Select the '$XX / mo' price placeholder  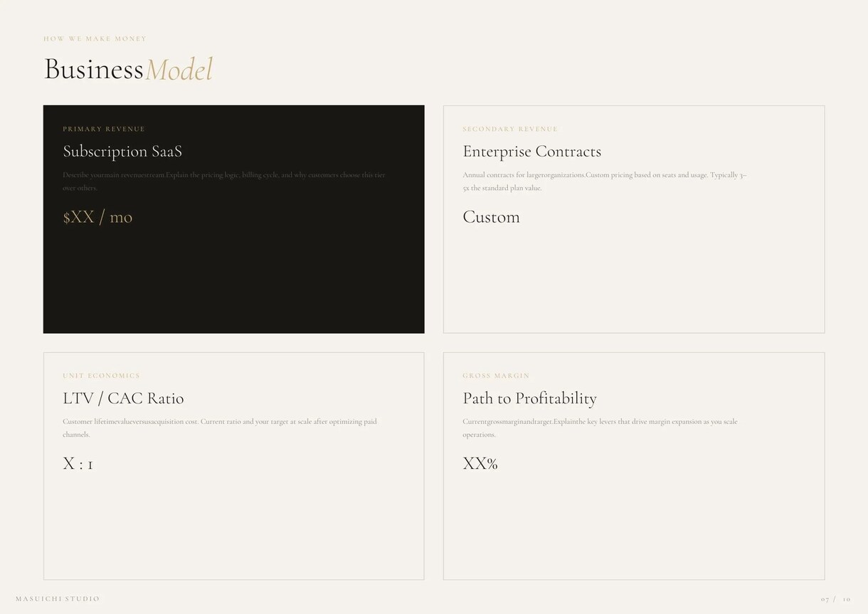tap(97, 217)
